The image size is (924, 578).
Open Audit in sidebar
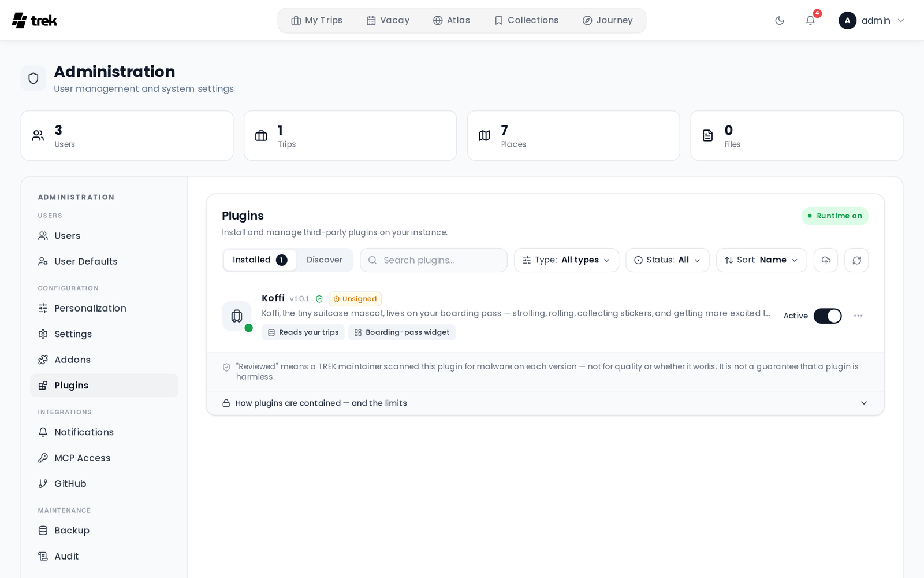click(104, 556)
